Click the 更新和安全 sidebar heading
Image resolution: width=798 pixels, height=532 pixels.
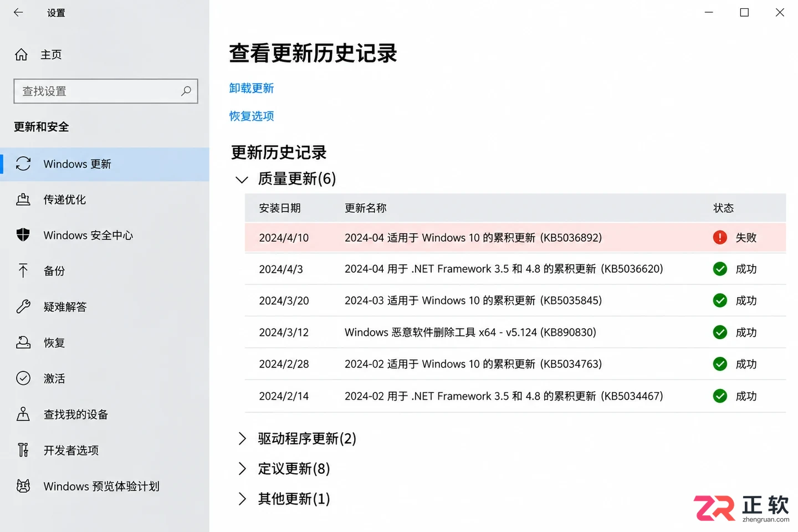(42, 126)
